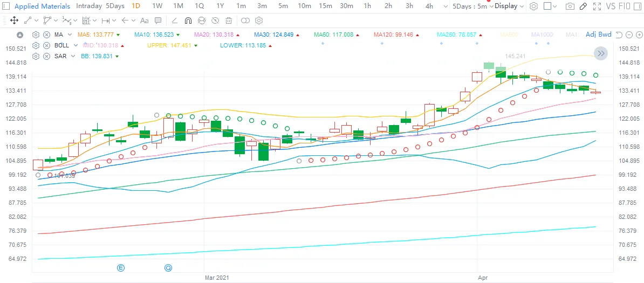Remove the BOLL indicator
Viewport: 644px width, 283px height.
point(46,45)
